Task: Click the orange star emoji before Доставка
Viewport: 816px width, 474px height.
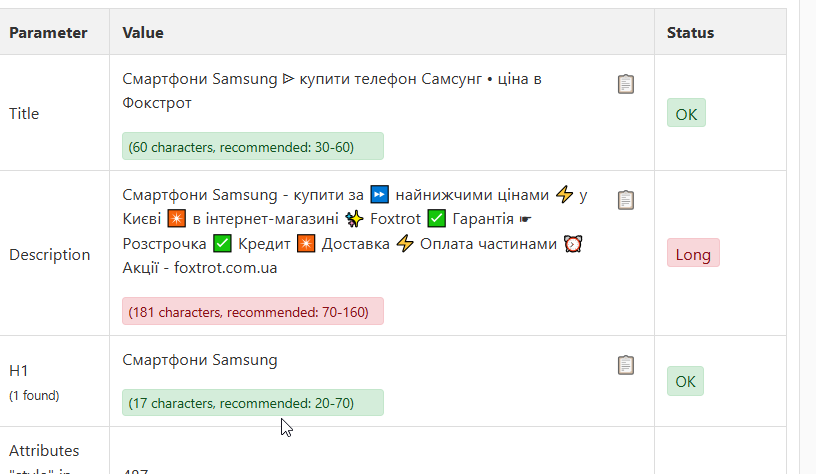Action: [x=306, y=244]
